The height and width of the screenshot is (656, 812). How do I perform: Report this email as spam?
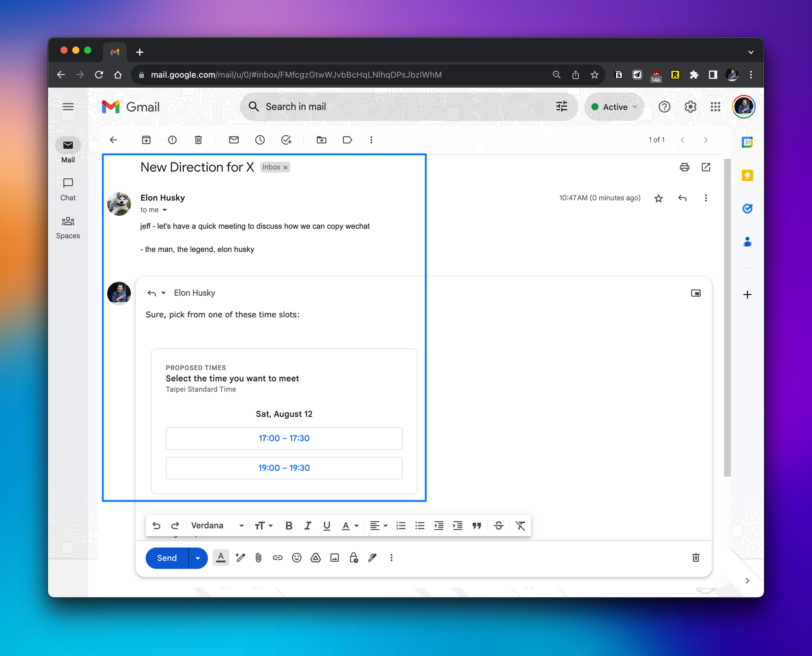(172, 140)
